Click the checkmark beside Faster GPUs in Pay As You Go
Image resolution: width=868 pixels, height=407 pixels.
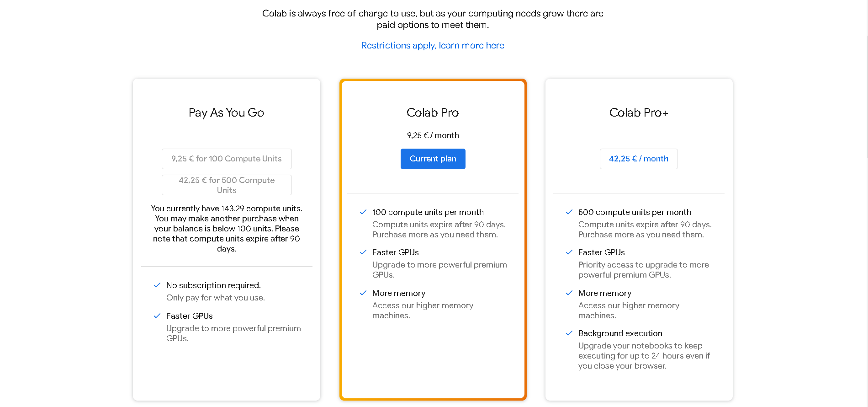click(157, 316)
